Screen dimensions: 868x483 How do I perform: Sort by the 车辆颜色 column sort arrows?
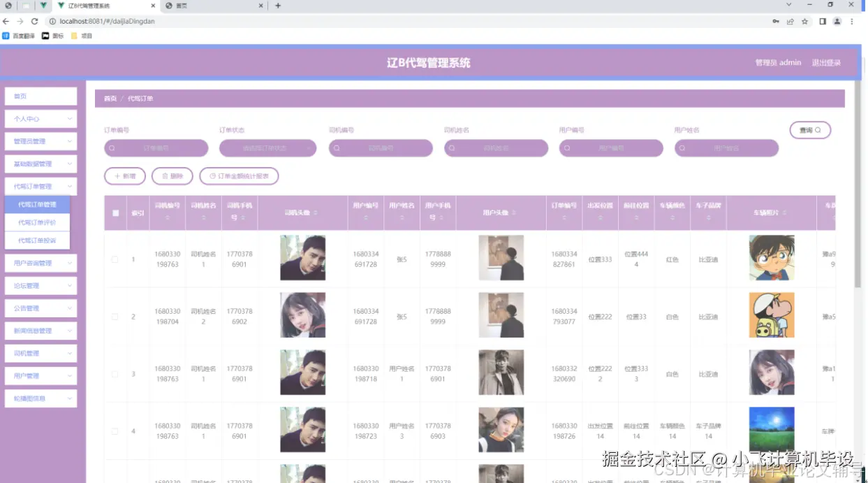(x=672, y=217)
